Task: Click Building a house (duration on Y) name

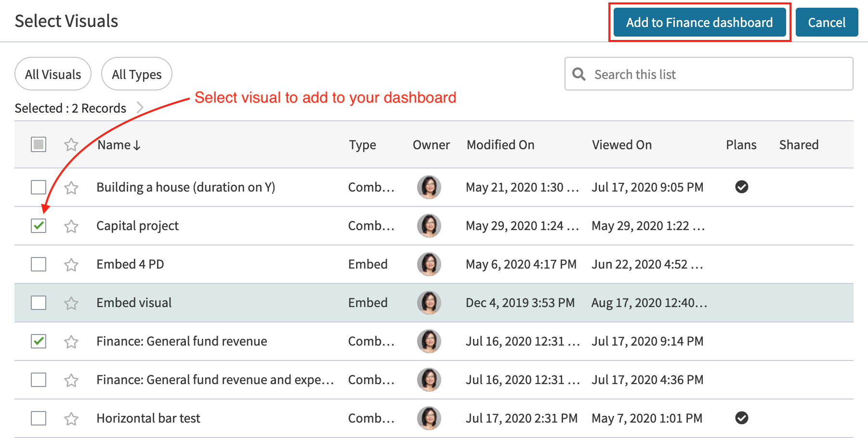Action: (x=186, y=187)
